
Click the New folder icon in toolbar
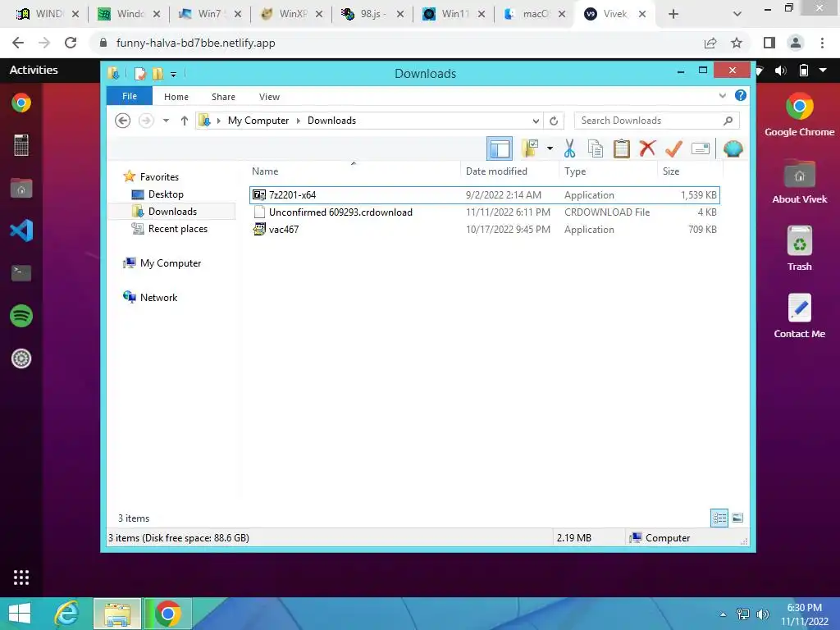coord(530,148)
